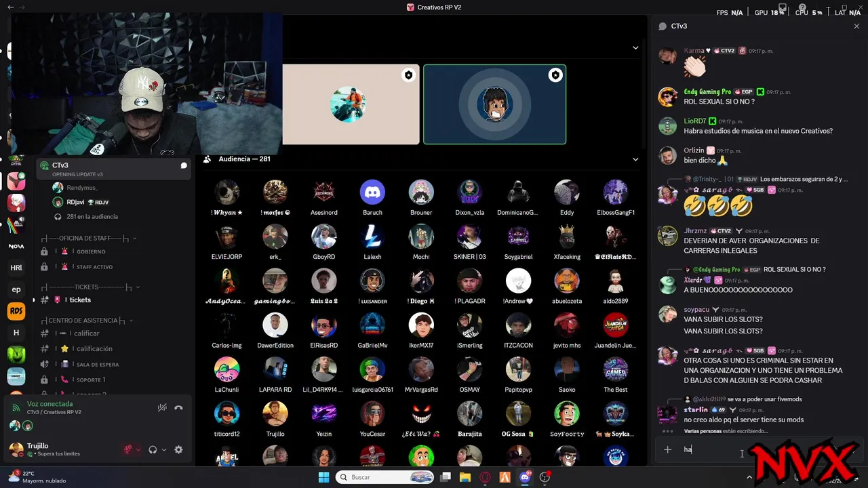
Task: Switch to HRl server in sidebar
Action: [16, 268]
